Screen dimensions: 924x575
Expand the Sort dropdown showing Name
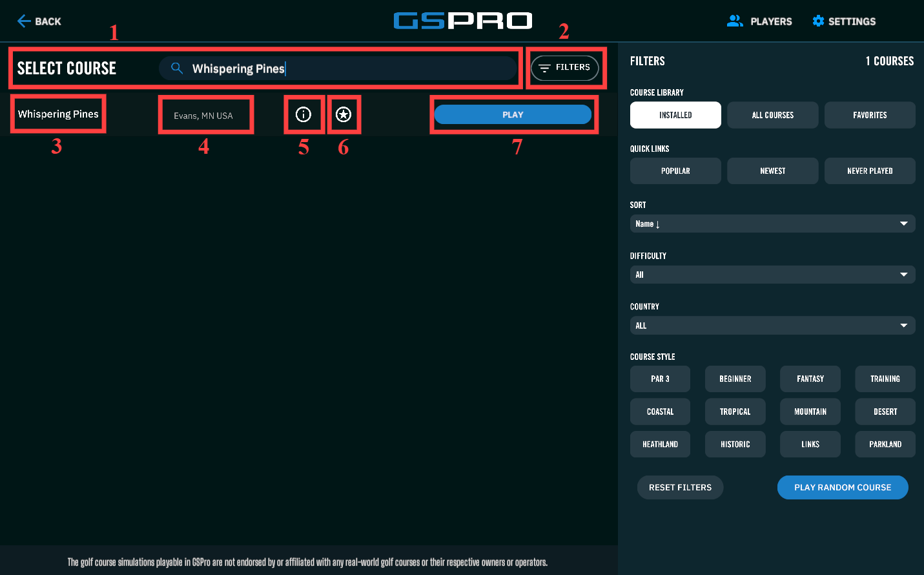772,224
